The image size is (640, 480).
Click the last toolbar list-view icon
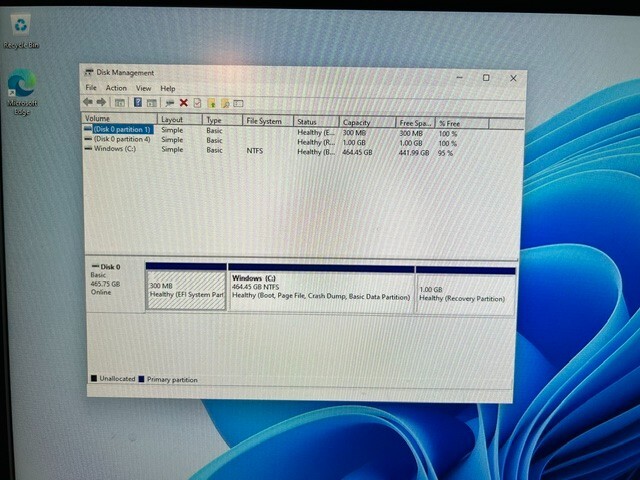[238, 103]
